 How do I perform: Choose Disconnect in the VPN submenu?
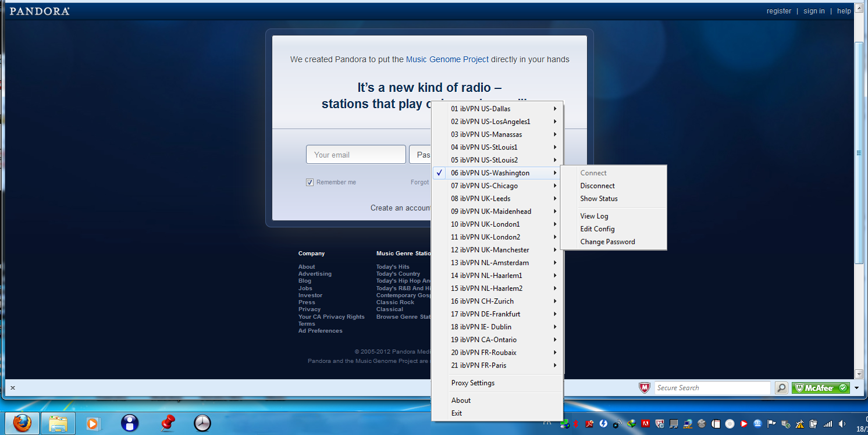pos(613,186)
